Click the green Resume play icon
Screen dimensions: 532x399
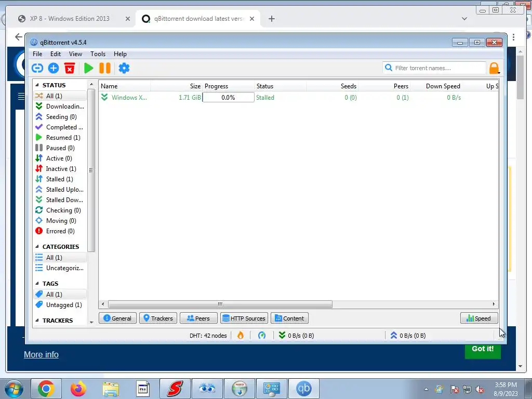click(x=88, y=68)
